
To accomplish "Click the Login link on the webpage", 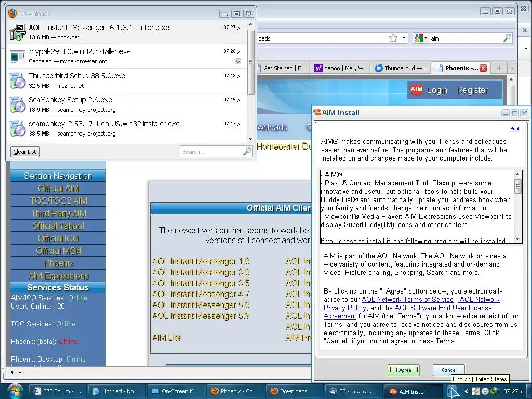I will (x=437, y=90).
